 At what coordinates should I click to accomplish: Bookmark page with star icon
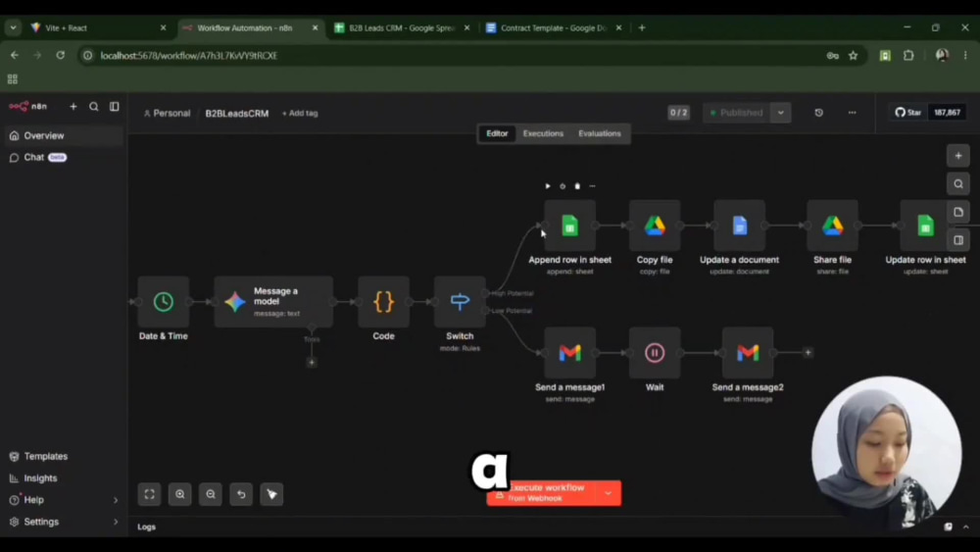(854, 56)
